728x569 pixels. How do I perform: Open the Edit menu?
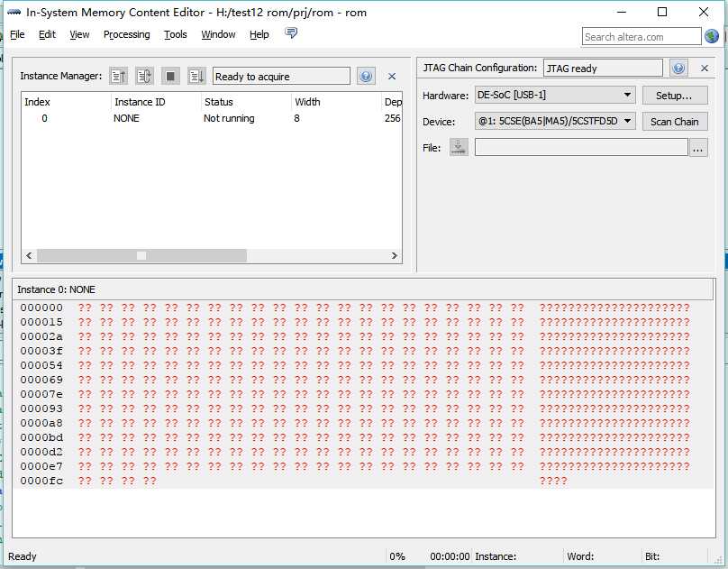click(x=47, y=34)
